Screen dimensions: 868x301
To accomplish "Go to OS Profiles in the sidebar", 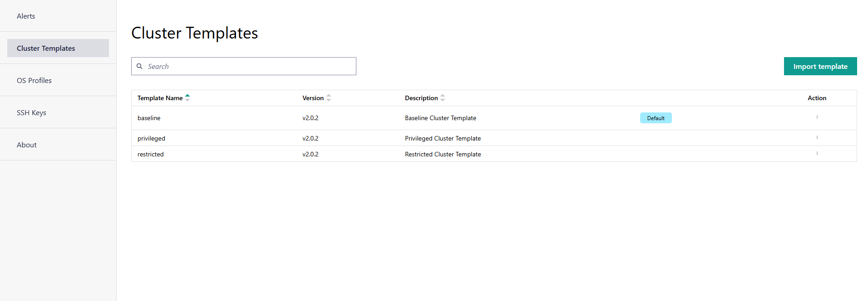I will 58,80.
